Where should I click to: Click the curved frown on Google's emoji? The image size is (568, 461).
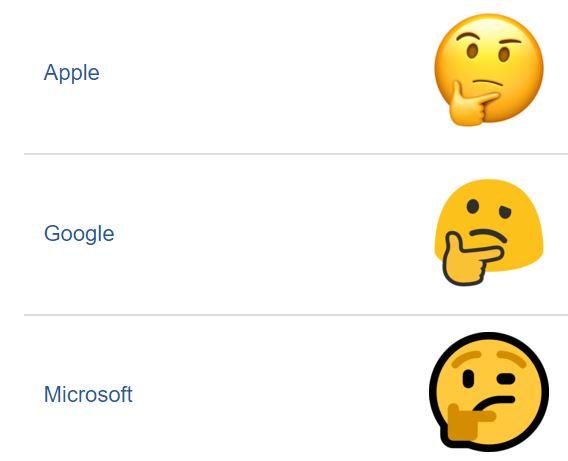pos(488,235)
